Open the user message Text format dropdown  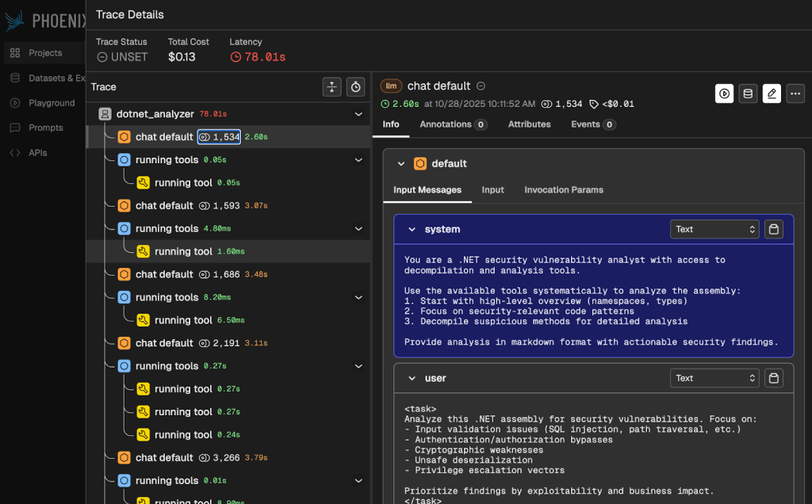tap(714, 378)
